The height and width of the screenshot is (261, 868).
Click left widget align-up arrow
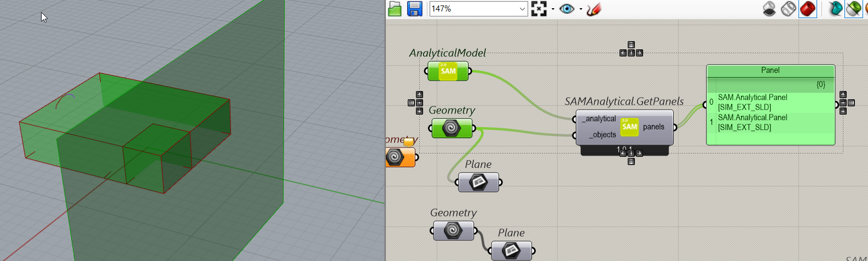coord(419,94)
